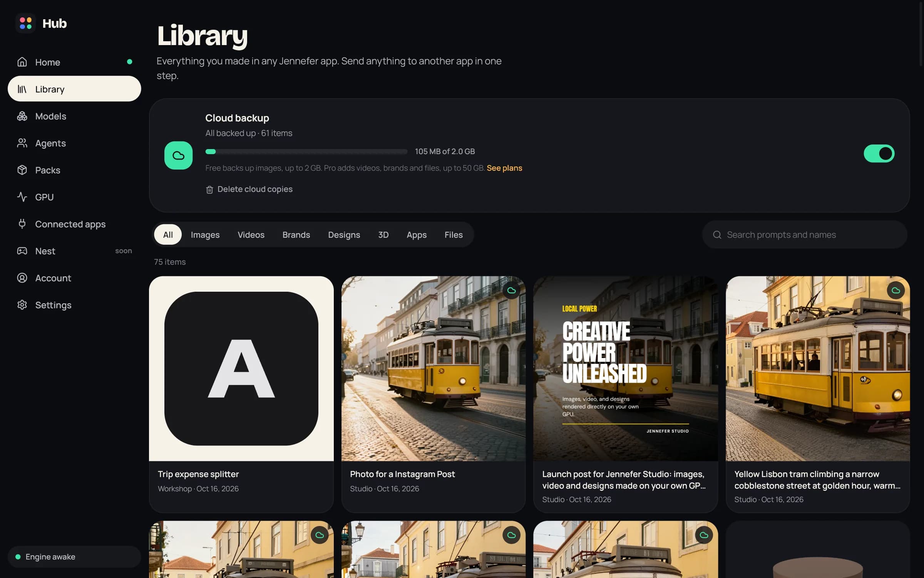Open Settings via its gear icon

(x=22, y=305)
